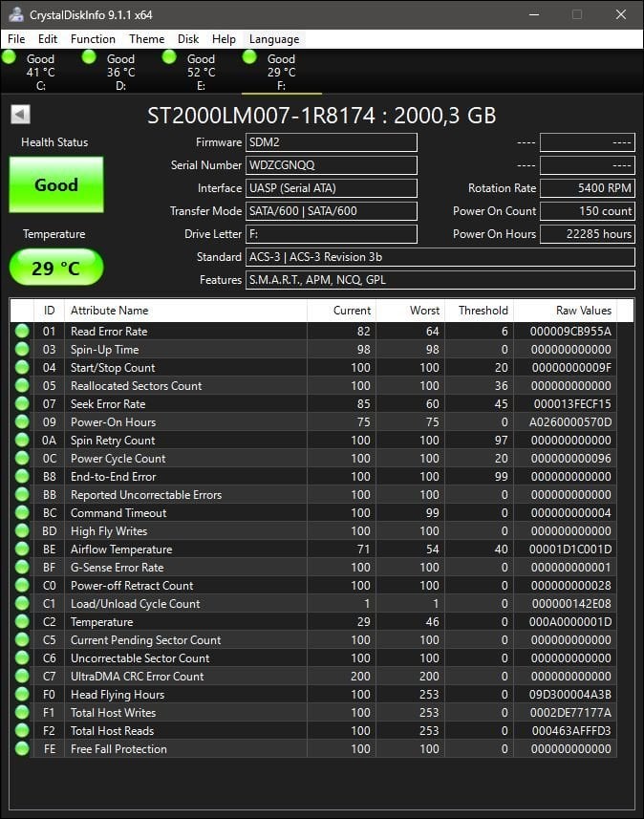Click the green Good health status button

click(56, 184)
